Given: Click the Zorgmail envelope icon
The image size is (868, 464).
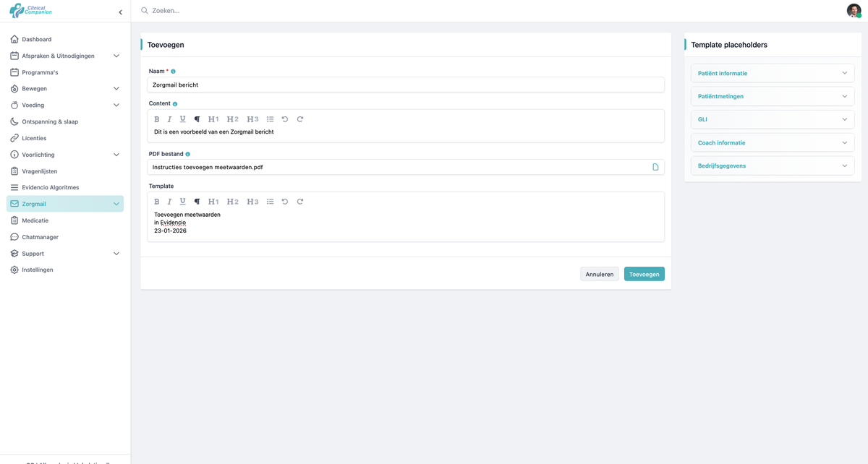Looking at the screenshot, I should point(14,204).
